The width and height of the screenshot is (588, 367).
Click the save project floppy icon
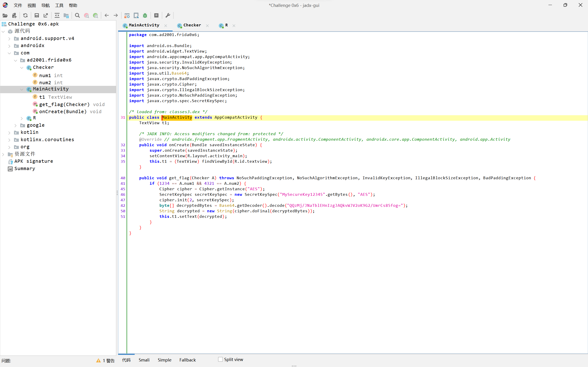pos(37,16)
